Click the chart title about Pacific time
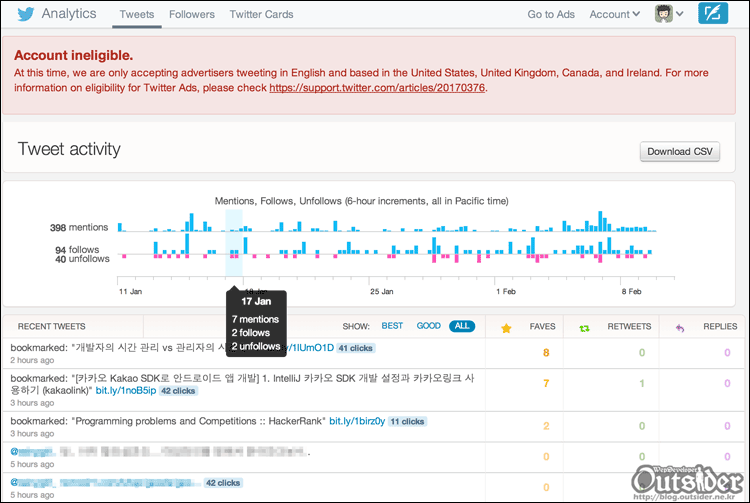750x503 pixels. click(x=361, y=201)
